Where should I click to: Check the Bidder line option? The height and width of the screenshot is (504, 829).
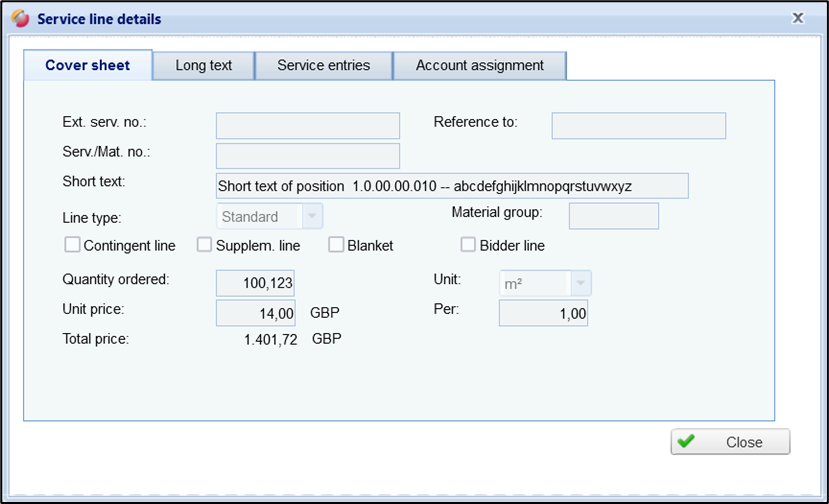click(468, 245)
